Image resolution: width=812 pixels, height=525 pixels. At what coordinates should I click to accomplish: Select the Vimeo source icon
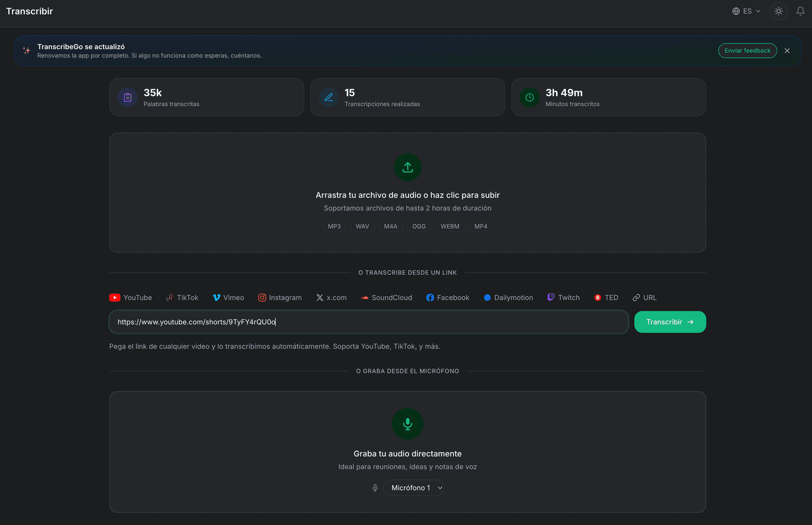coord(216,298)
